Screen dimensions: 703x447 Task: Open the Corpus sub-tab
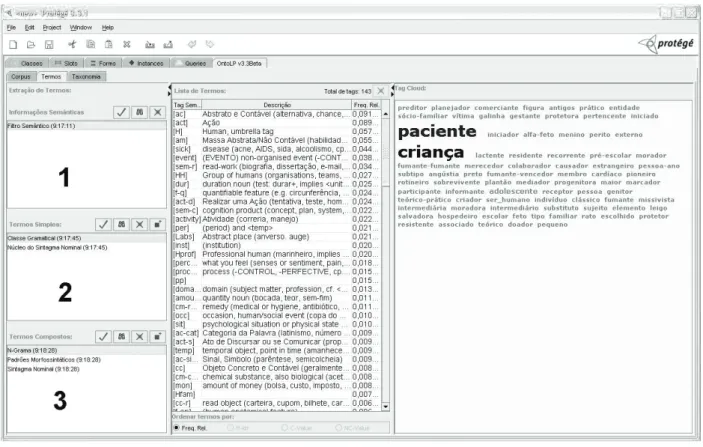pyautogui.click(x=21, y=77)
